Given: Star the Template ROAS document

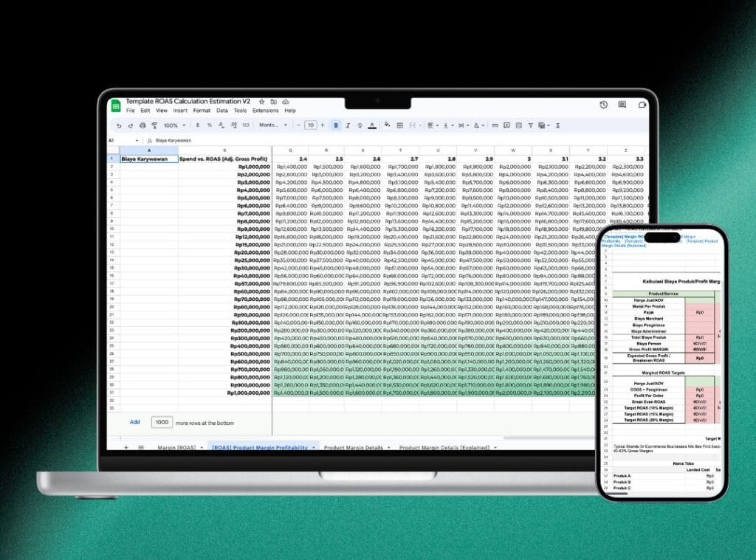Looking at the screenshot, I should [262, 101].
